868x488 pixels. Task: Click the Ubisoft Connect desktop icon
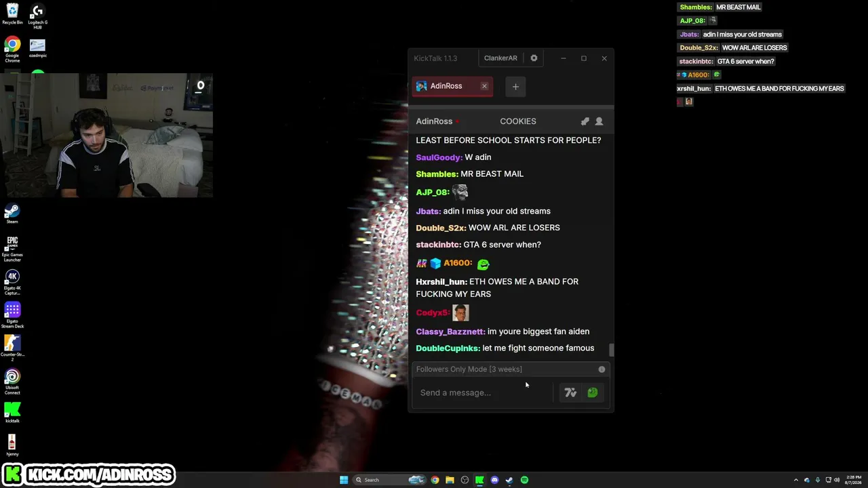point(12,382)
